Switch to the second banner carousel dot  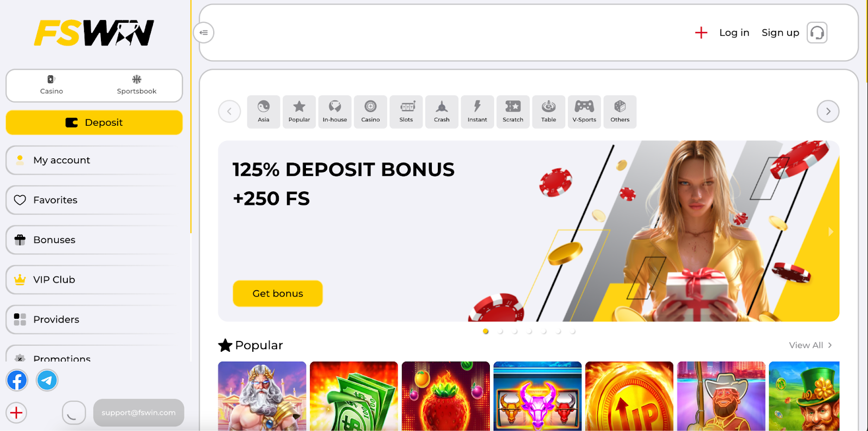click(x=500, y=331)
